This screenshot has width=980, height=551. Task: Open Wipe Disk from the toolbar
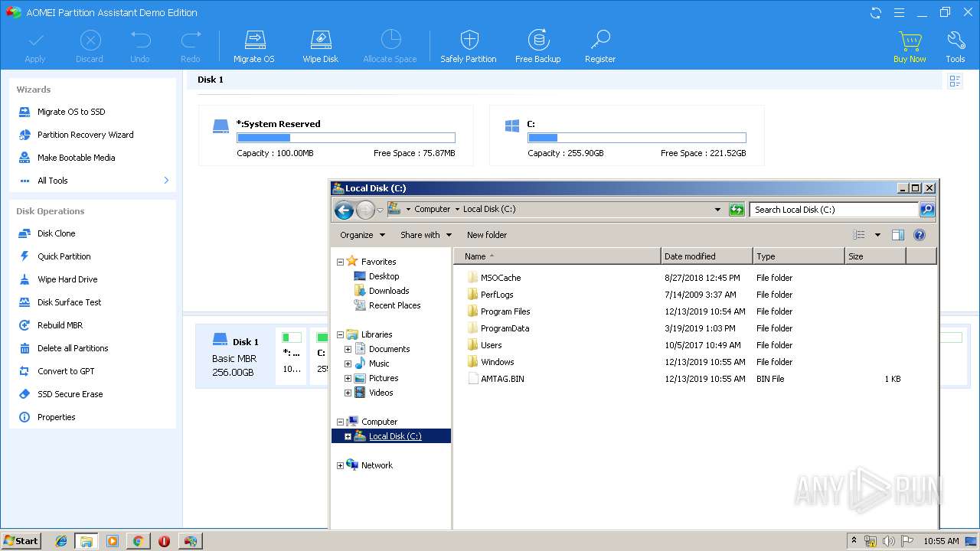320,46
